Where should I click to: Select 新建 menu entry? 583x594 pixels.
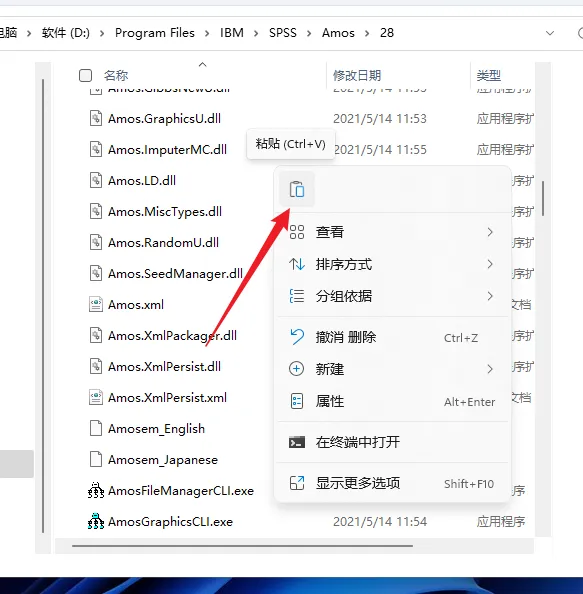(x=392, y=369)
